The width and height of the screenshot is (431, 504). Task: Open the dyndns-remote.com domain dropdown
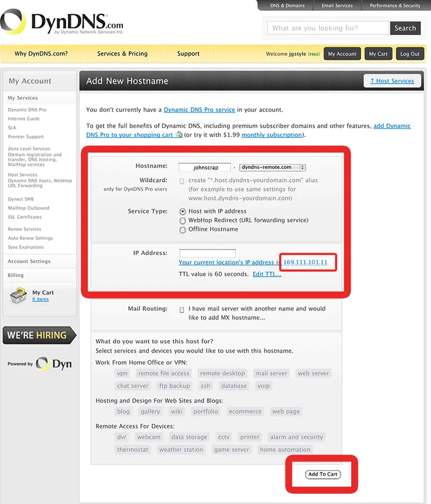click(x=273, y=167)
